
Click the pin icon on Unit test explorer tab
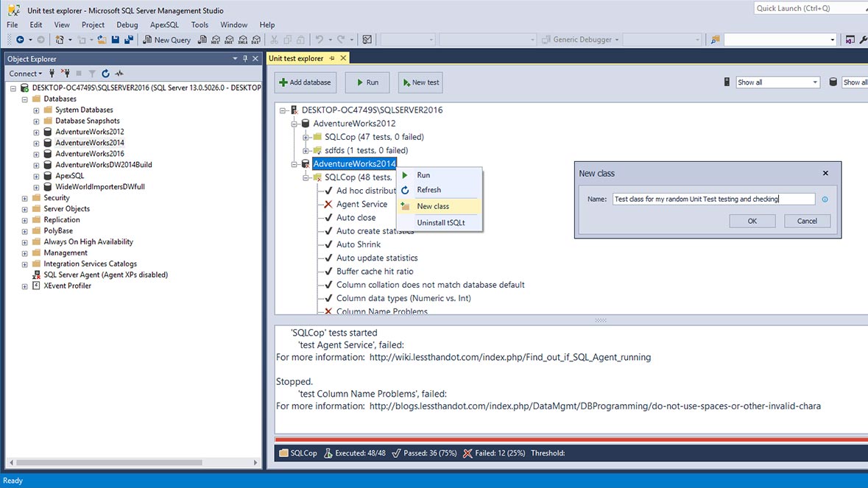pyautogui.click(x=332, y=58)
